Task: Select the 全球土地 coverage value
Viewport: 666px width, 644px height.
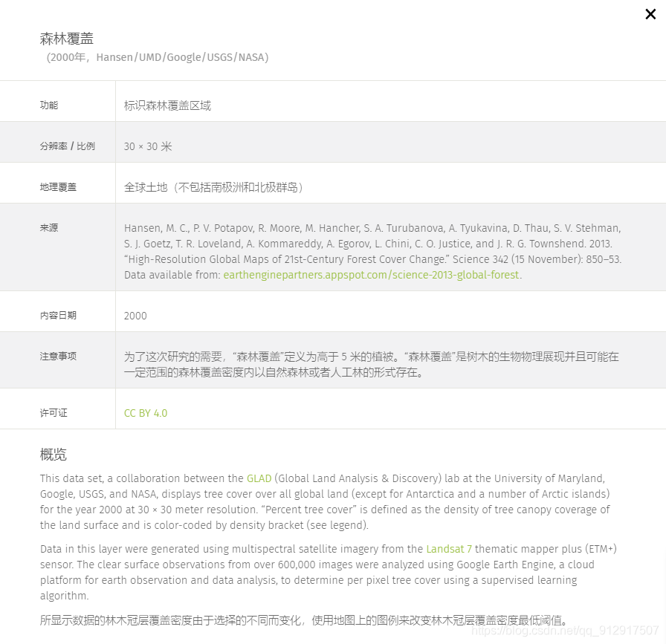Action: pyautogui.click(x=213, y=187)
